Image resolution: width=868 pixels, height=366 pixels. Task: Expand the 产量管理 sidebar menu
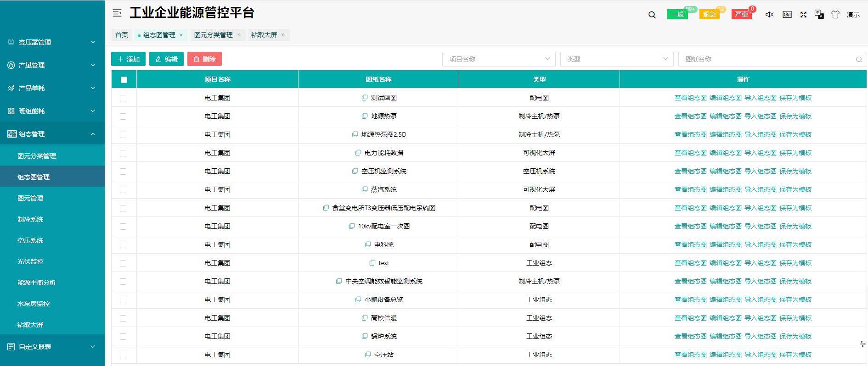click(x=52, y=65)
